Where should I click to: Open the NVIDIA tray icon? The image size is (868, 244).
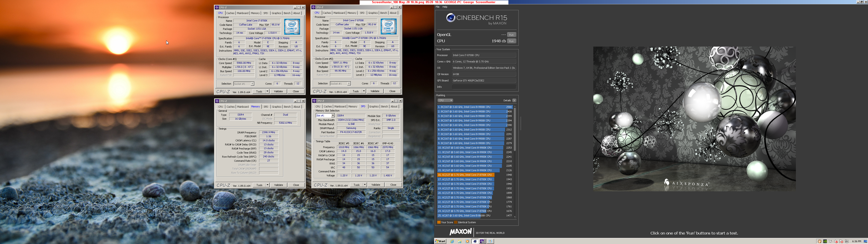(825, 241)
